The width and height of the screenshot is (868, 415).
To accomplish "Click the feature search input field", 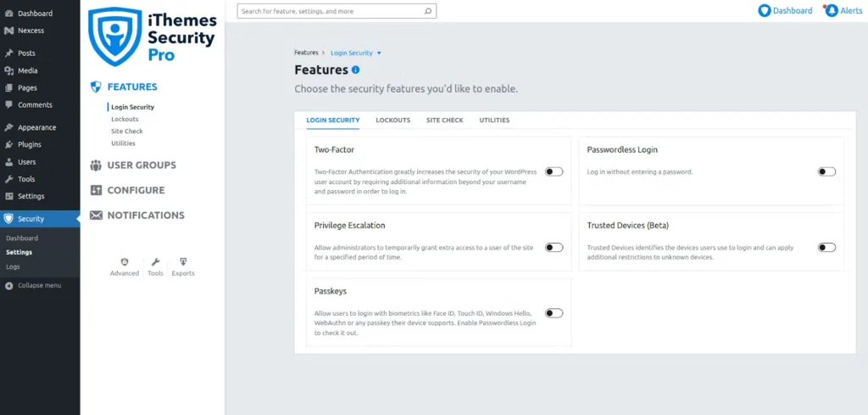I will tap(331, 11).
